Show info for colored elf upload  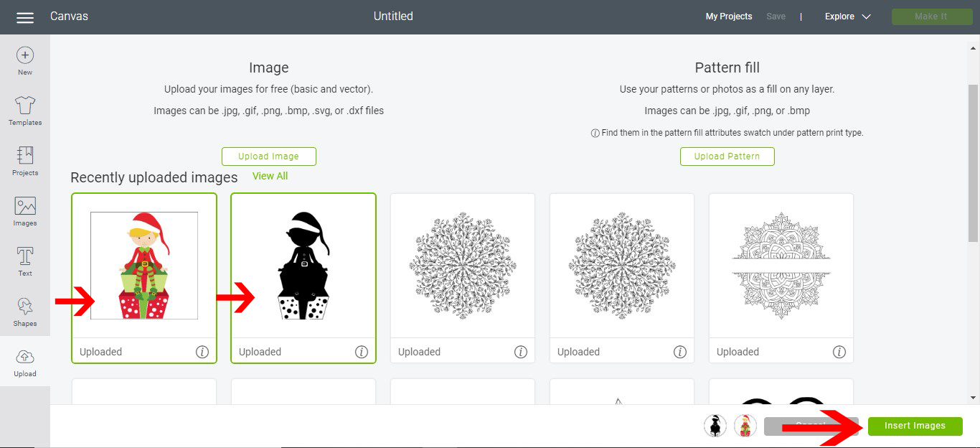(202, 352)
